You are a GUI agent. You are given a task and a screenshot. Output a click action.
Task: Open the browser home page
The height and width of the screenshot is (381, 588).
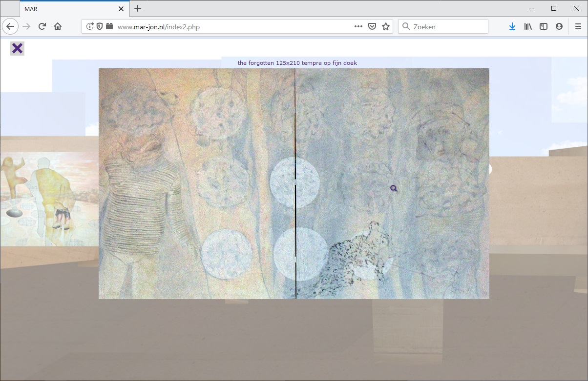(58, 27)
